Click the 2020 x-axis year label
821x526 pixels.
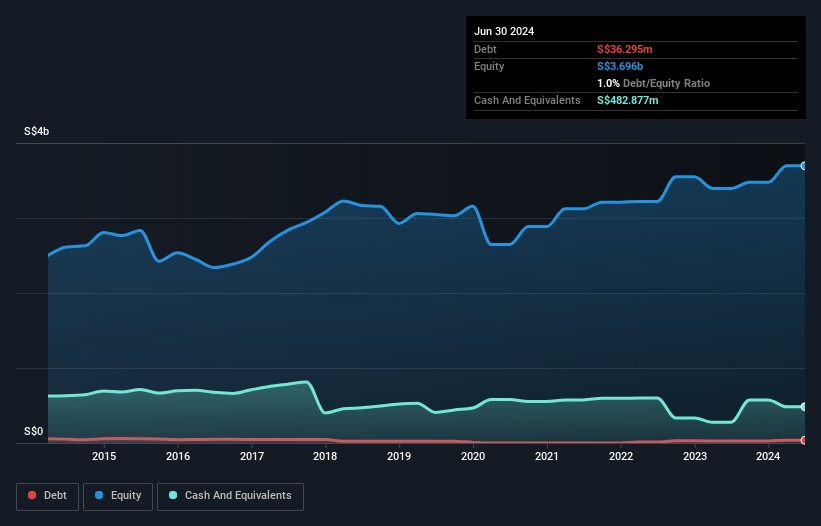[x=473, y=457]
